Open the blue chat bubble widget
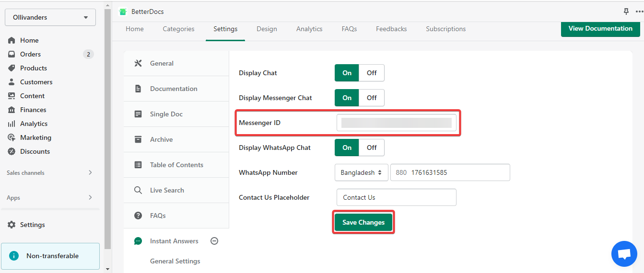Screen dimensions: 644x273 (x=624, y=254)
